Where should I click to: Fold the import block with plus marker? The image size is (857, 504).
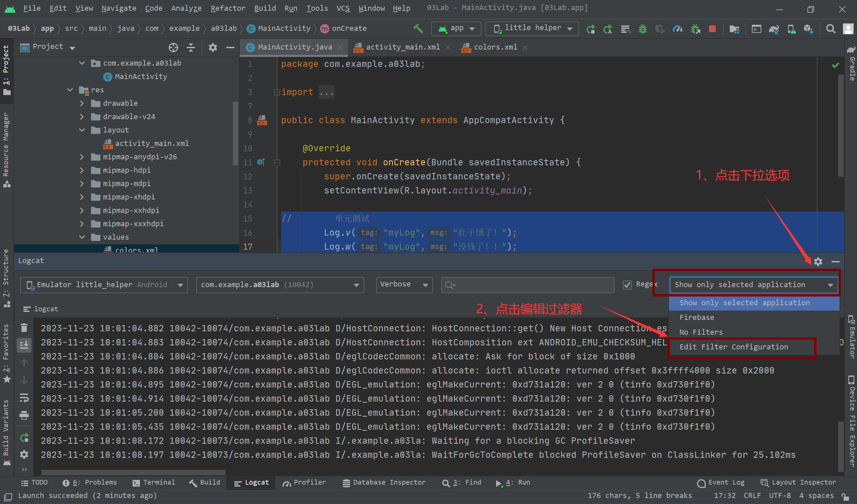point(277,92)
